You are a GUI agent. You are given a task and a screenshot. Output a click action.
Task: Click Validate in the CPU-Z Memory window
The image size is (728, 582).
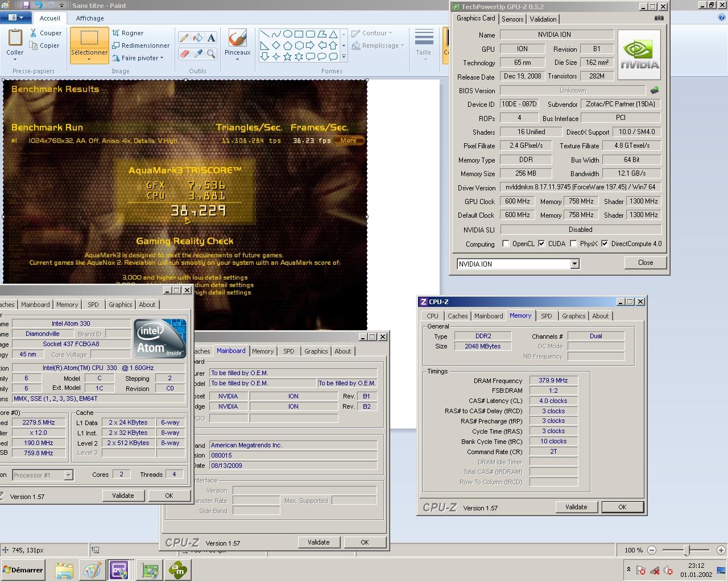576,507
